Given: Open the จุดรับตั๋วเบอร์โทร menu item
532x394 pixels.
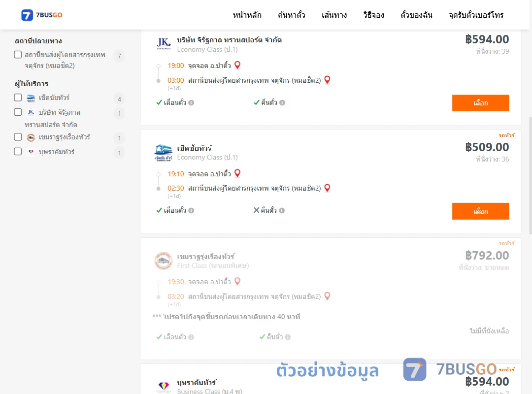Looking at the screenshot, I should coord(476,15).
